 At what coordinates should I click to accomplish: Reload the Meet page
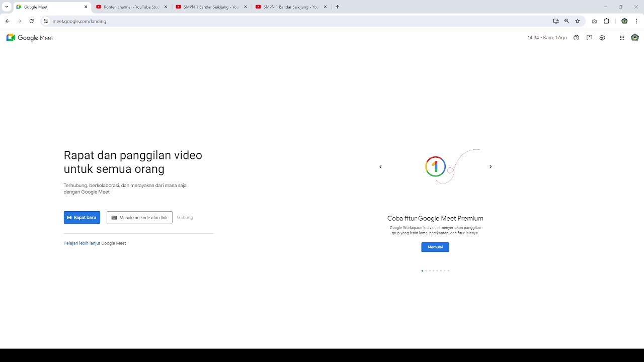point(32,21)
